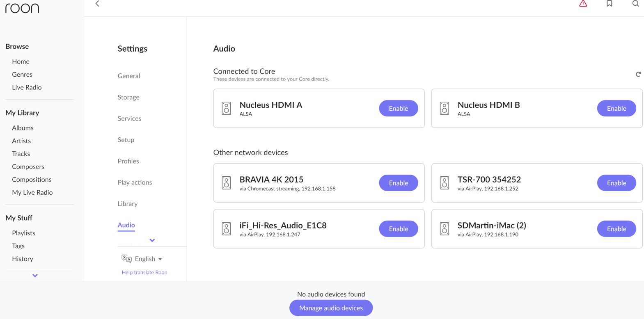Refresh the Connected to Core devices
This screenshot has width=644, height=319.
[638, 74]
